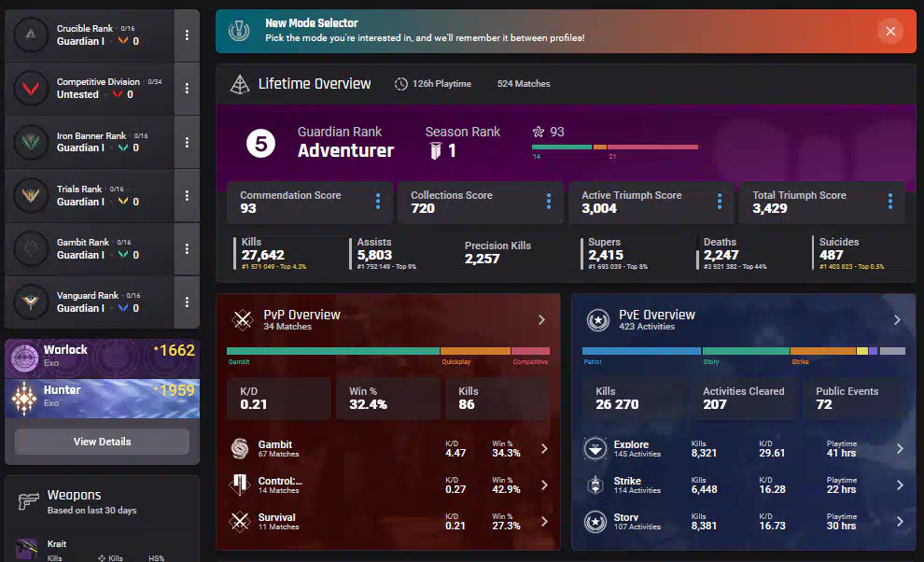Click the Control mode icon

coord(240,485)
